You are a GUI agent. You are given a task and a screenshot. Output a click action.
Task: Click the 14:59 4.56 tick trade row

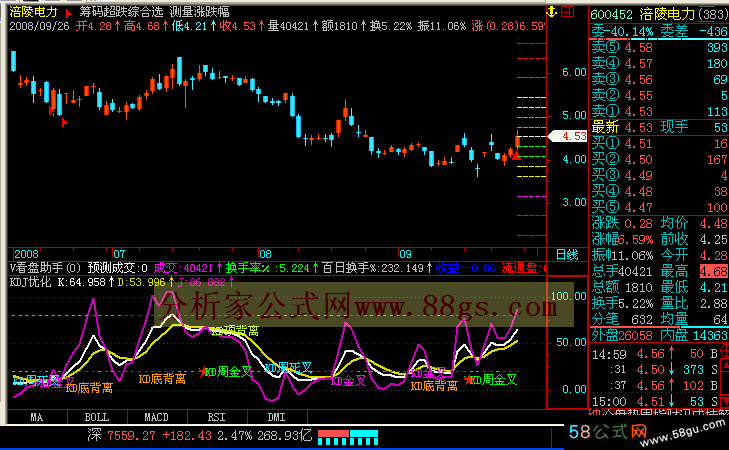(656, 354)
